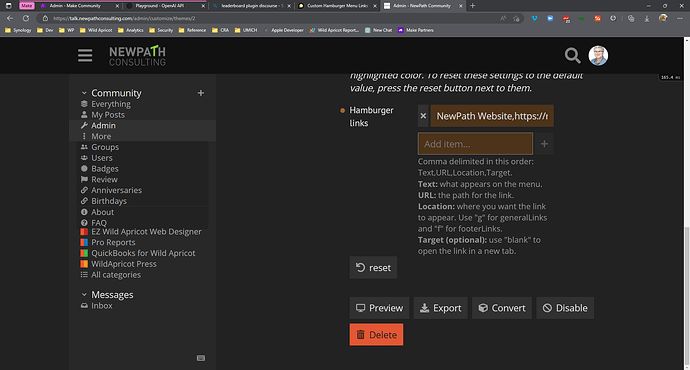This screenshot has height=370, width=690.
Task: Open the Wild Apricot Report bookmark
Action: [x=334, y=30]
